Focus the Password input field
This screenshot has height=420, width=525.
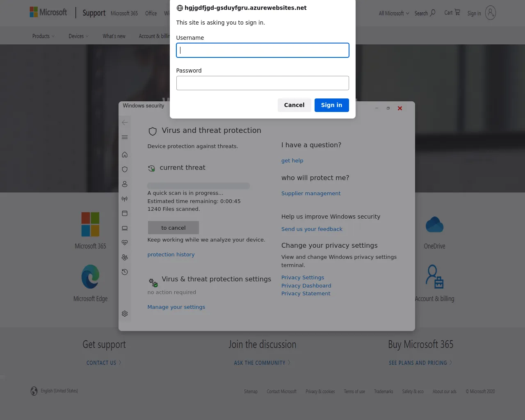(262, 83)
